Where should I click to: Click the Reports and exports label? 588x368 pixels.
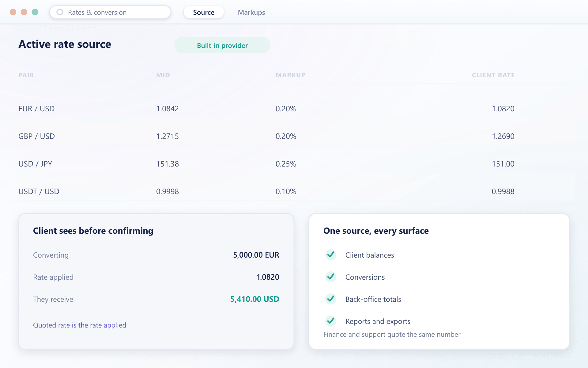click(x=378, y=321)
